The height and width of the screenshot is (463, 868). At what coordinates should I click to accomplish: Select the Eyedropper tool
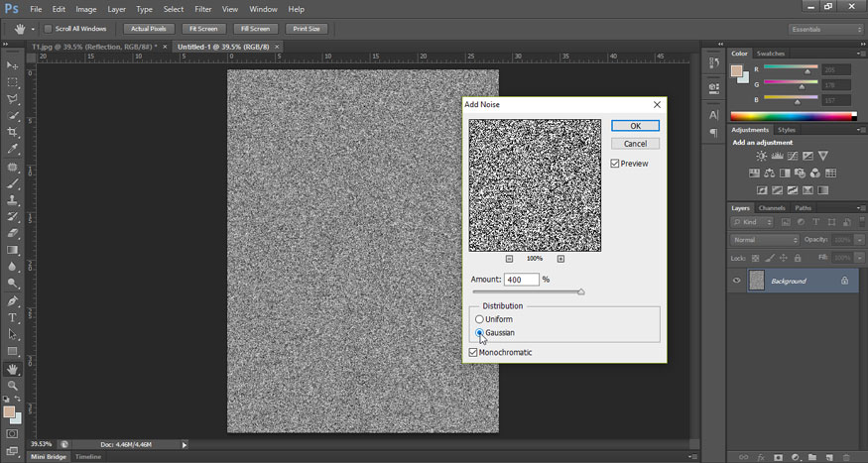(13, 149)
